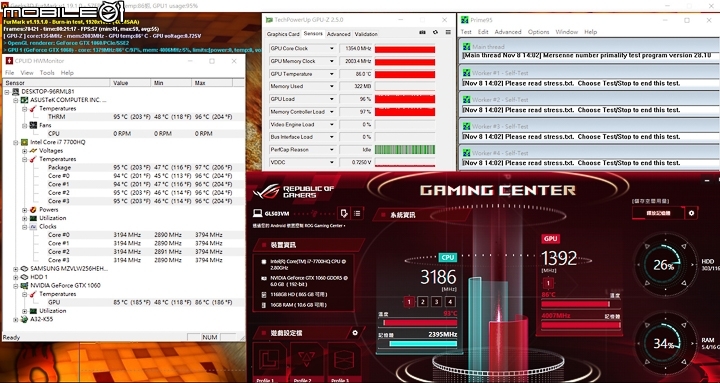
Task: Open HWMonitor View menu
Action: click(x=27, y=73)
